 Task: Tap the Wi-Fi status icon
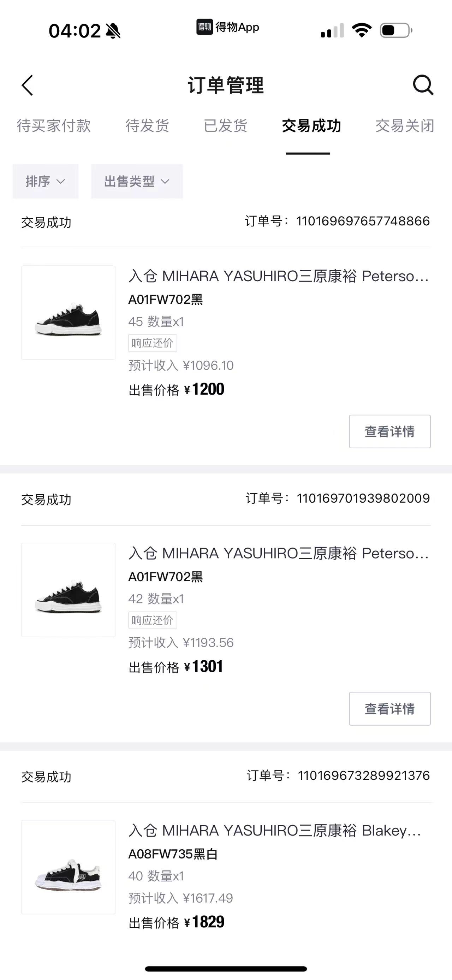[x=362, y=30]
